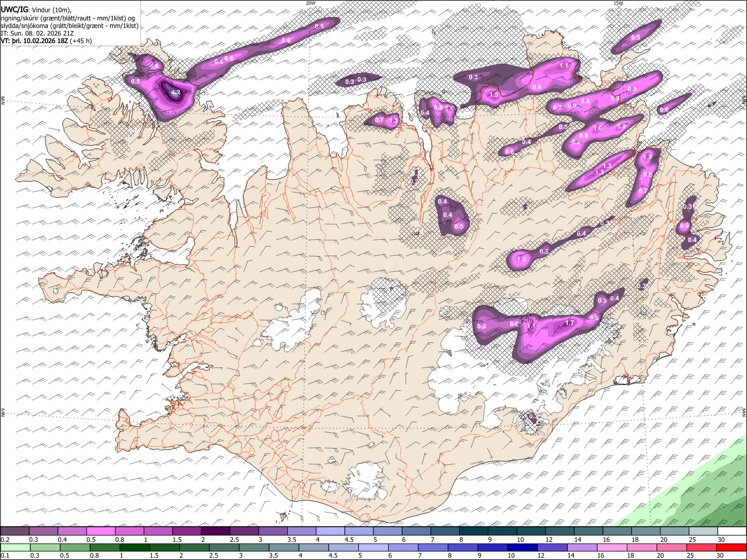This screenshot has width=747, height=560.
Task: Click the "1.7" value label in southeast snow band
Action: (x=570, y=323)
